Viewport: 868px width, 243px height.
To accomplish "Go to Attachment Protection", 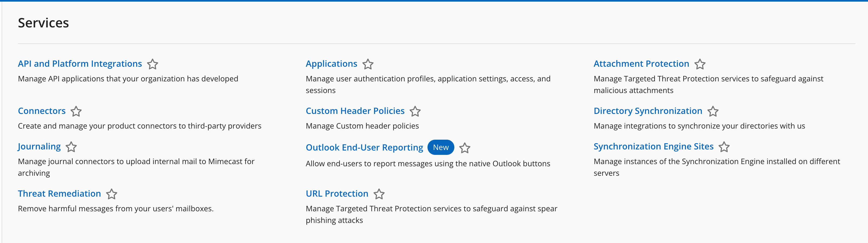I will pos(641,64).
